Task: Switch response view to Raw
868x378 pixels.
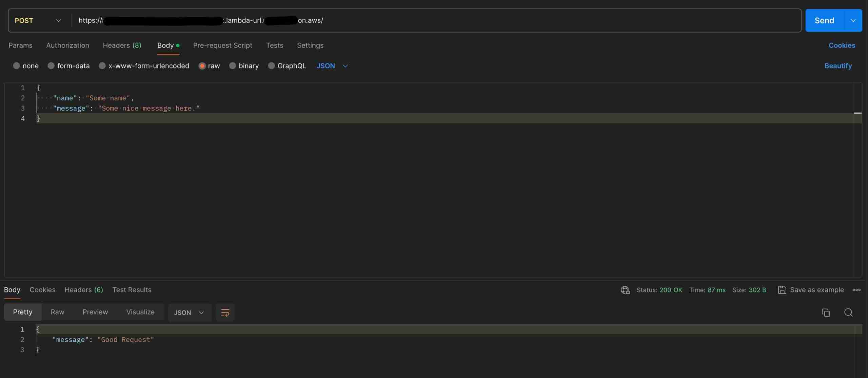Action: coord(57,312)
